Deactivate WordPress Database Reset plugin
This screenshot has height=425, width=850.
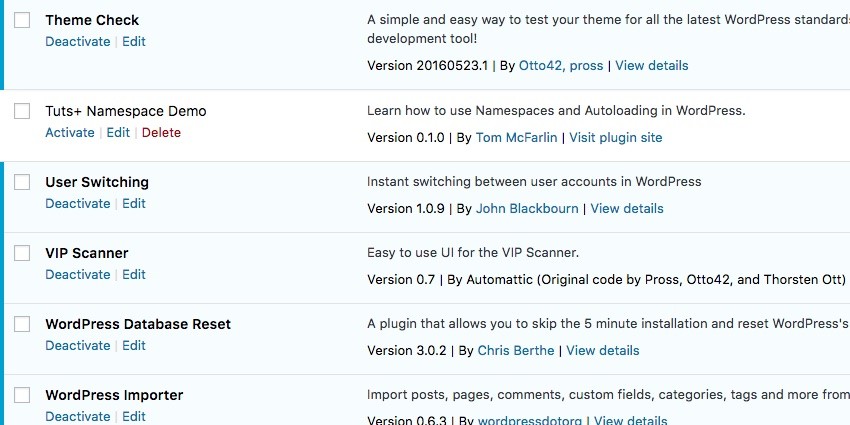pyautogui.click(x=78, y=346)
